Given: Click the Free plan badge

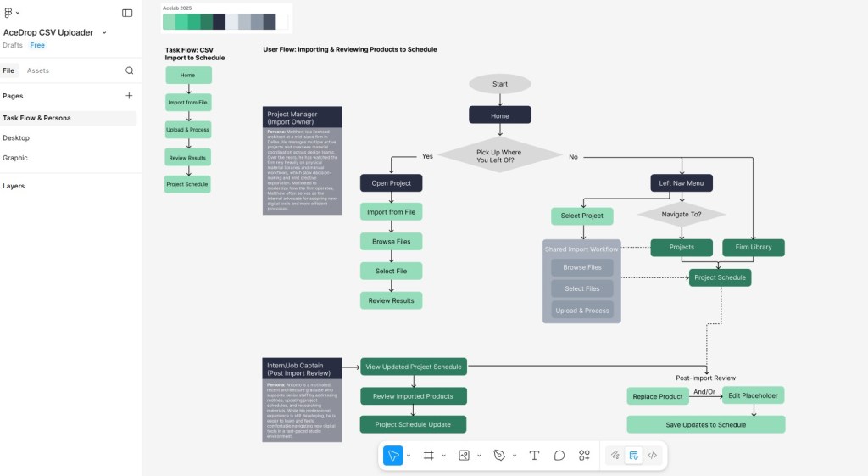Looking at the screenshot, I should 37,45.
